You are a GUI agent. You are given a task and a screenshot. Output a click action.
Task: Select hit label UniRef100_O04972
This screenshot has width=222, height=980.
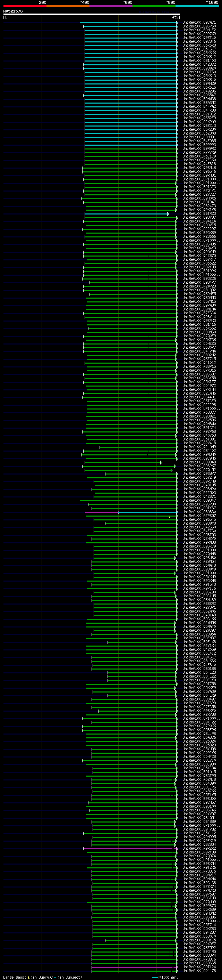pyautogui.click(x=199, y=386)
